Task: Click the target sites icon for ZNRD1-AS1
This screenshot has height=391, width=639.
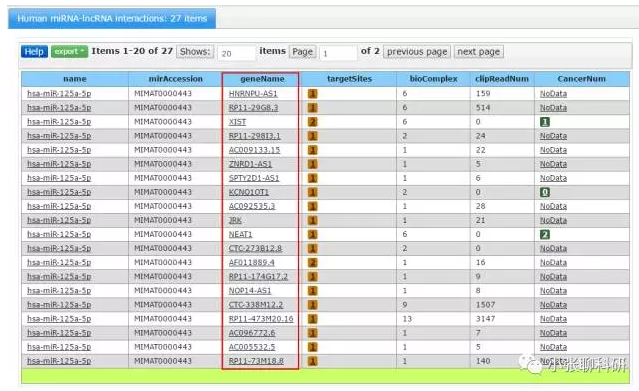Action: (x=313, y=164)
